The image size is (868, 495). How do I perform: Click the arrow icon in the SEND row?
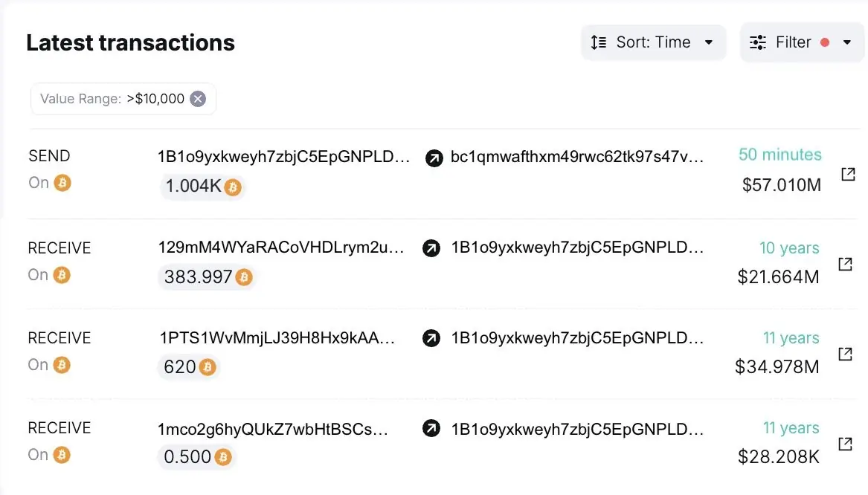434,158
